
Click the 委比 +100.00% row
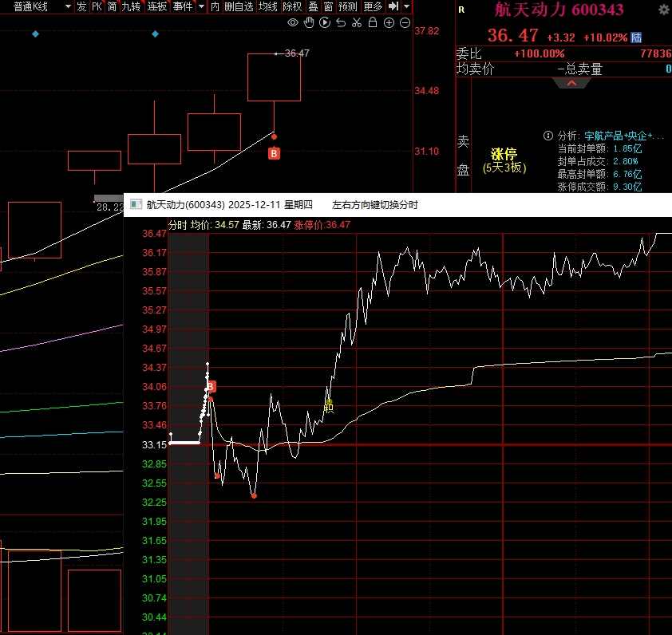click(x=563, y=53)
